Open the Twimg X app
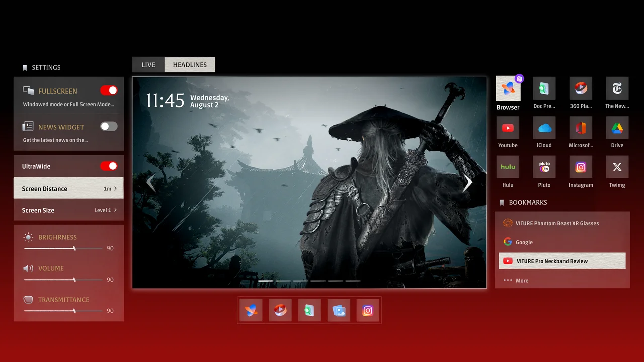Viewport: 644px width, 362px height. 617,167
